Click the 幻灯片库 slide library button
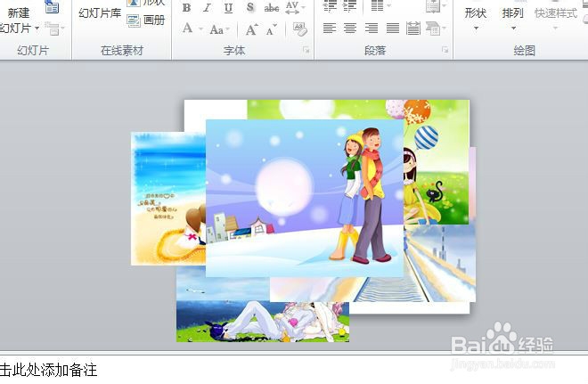Viewport: 588px width, 384px height. [100, 13]
